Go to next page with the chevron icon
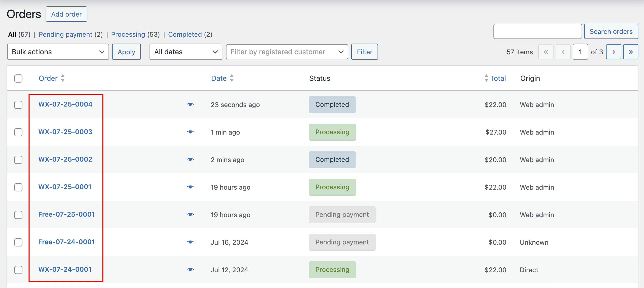 point(613,52)
